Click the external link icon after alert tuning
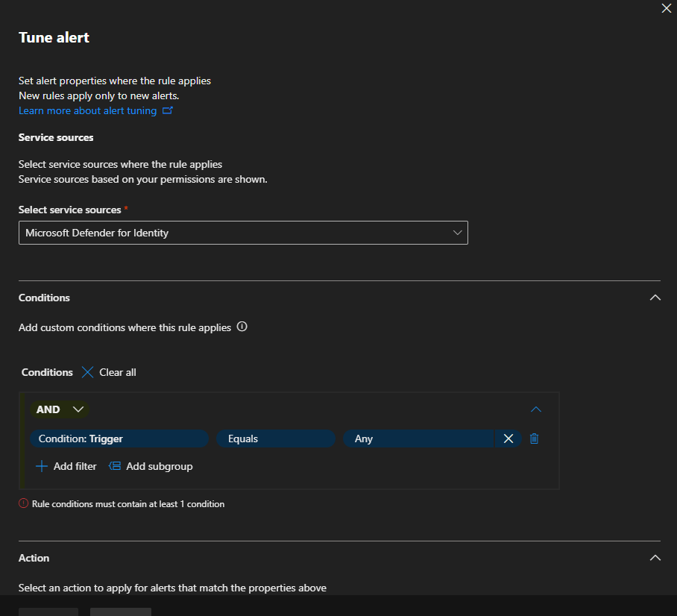The image size is (677, 616). click(x=168, y=110)
